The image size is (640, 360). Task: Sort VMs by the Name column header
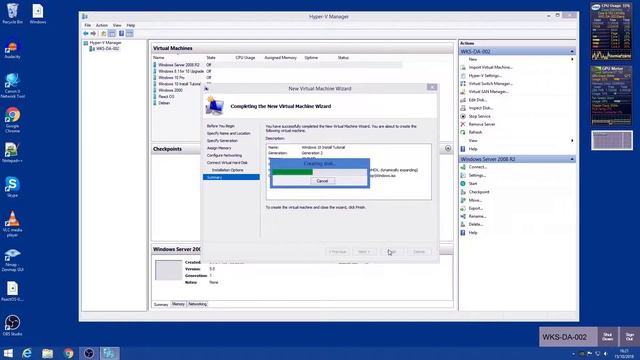tap(158, 58)
